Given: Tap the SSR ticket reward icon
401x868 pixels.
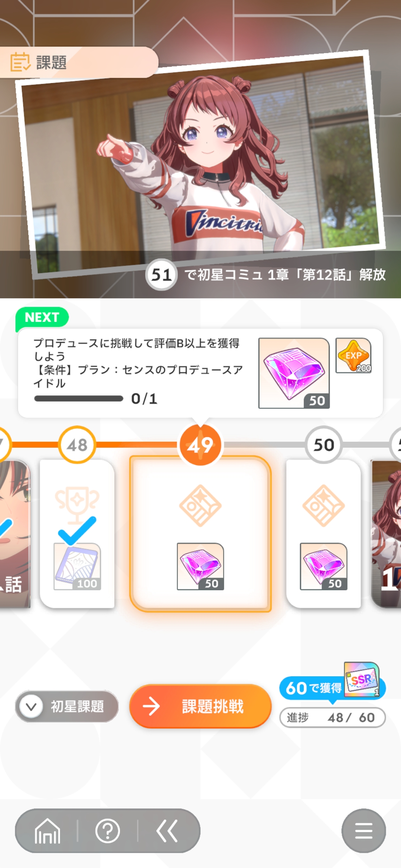Looking at the screenshot, I should coord(362,679).
